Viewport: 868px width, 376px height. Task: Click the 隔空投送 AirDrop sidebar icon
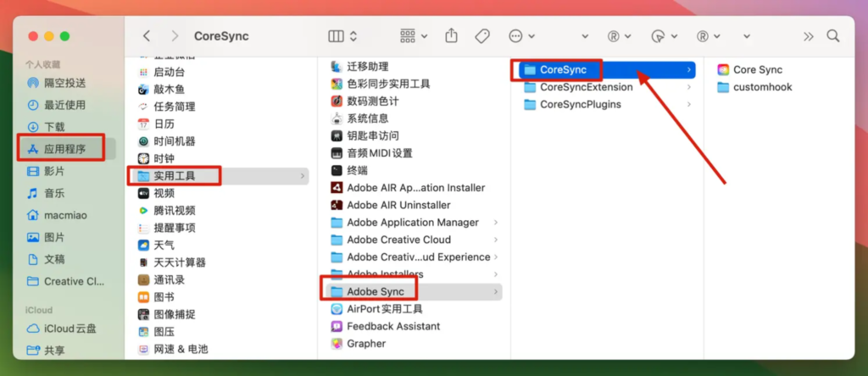[x=33, y=83]
